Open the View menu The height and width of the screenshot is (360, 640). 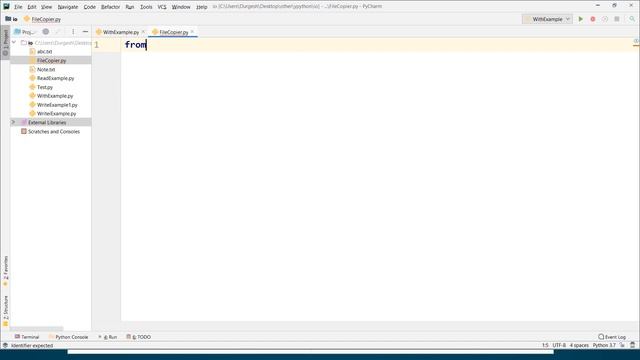pyautogui.click(x=47, y=7)
